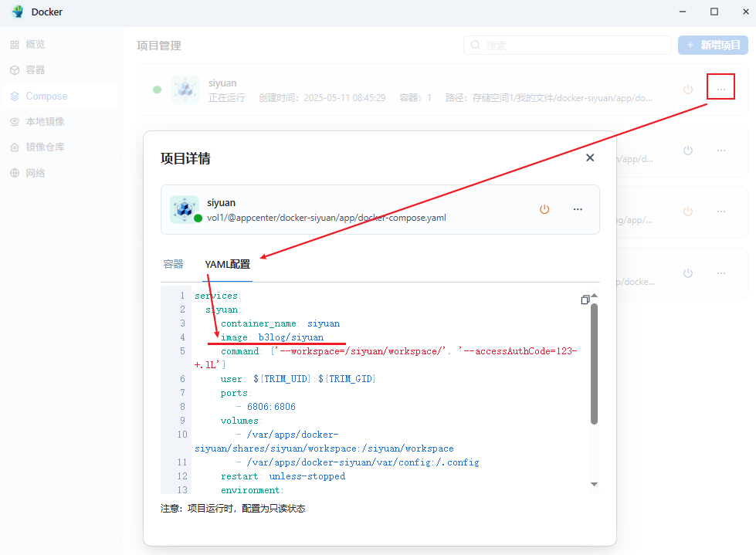Screen dimensions: 756x555
Task: Click the YAML scrollbar down arrow
Action: [x=594, y=484]
